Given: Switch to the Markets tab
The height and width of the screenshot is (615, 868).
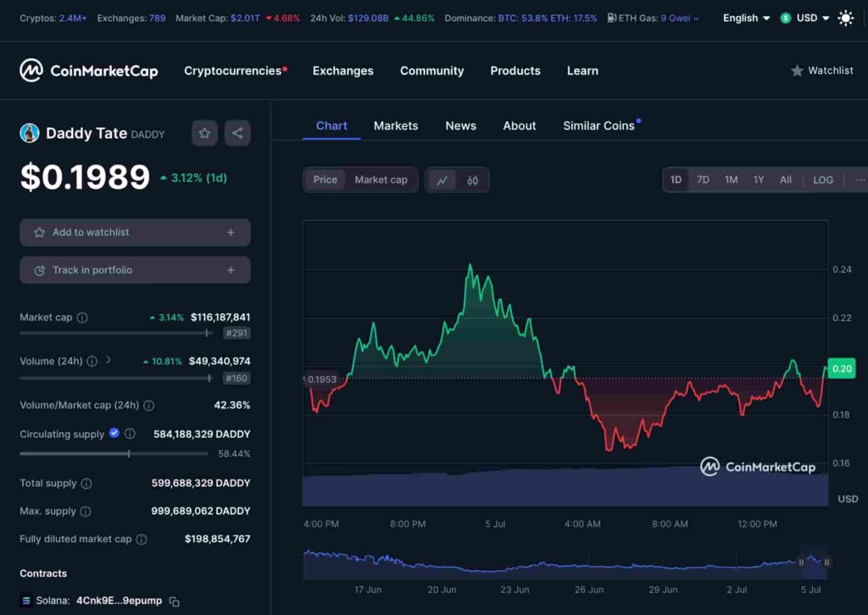Looking at the screenshot, I should pyautogui.click(x=396, y=126).
